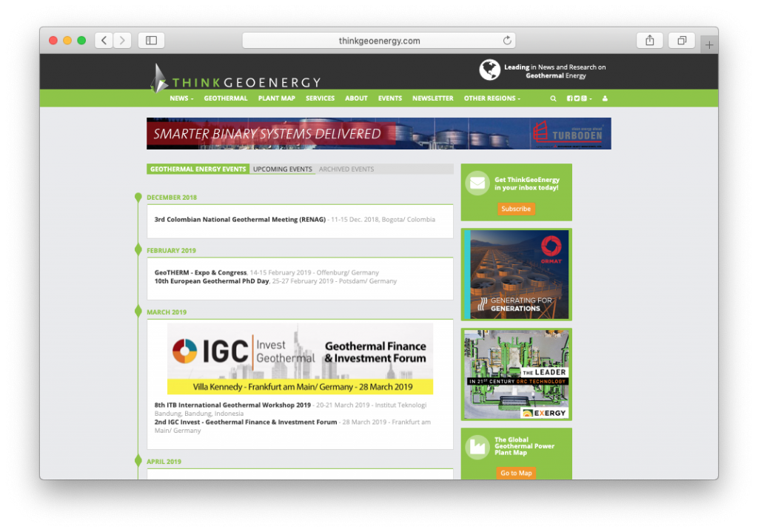Open the social media icons dropdown
The width and height of the screenshot is (758, 532).
click(579, 98)
